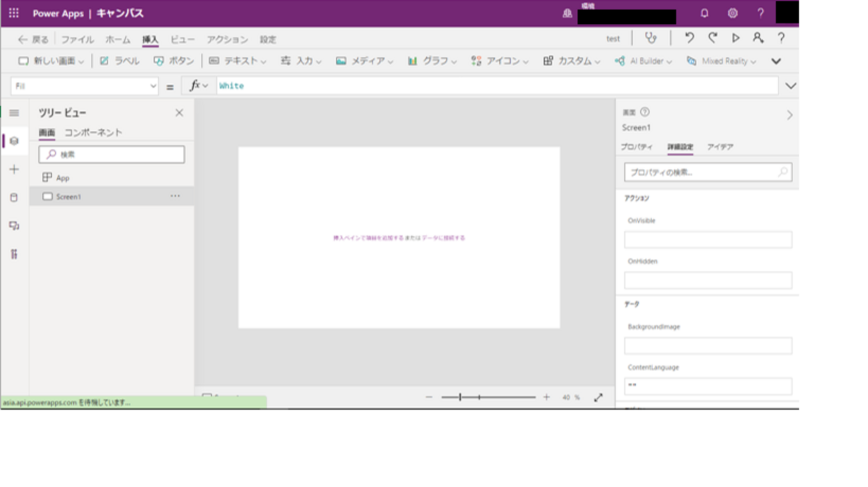Switch to the コンポーネント tab
The image size is (868, 487).
tap(93, 133)
